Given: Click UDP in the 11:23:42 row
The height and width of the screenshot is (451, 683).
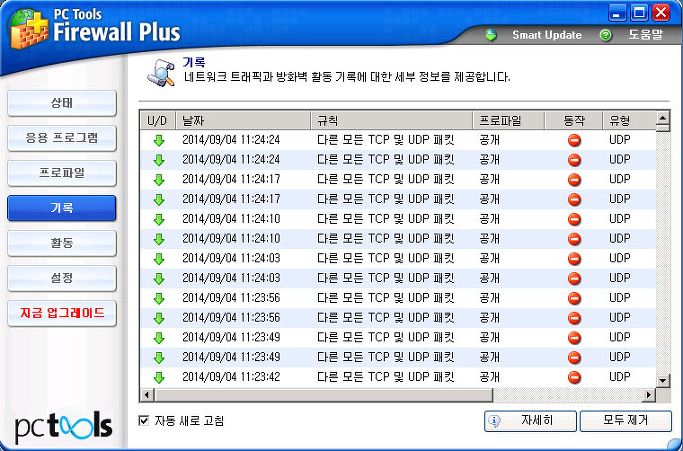Looking at the screenshot, I should (620, 377).
